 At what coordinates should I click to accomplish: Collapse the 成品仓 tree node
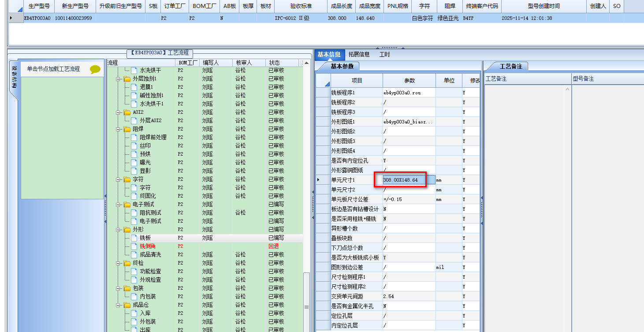click(x=118, y=305)
